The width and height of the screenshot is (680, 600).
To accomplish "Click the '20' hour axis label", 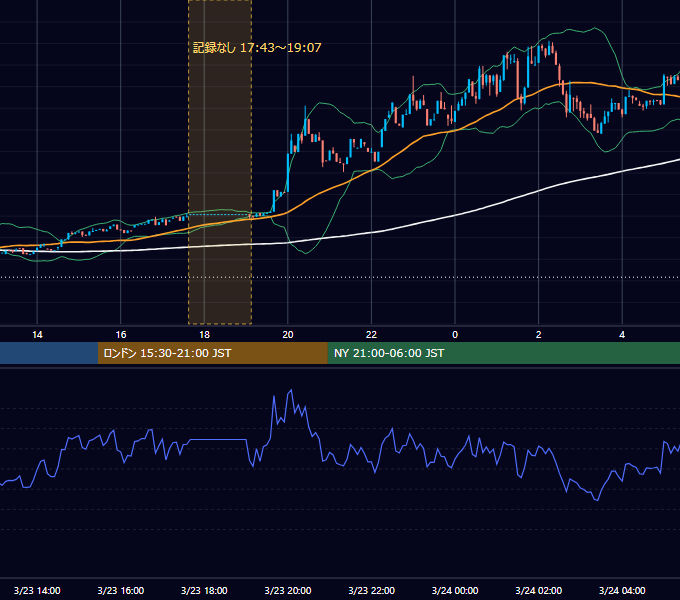I will coord(288,335).
